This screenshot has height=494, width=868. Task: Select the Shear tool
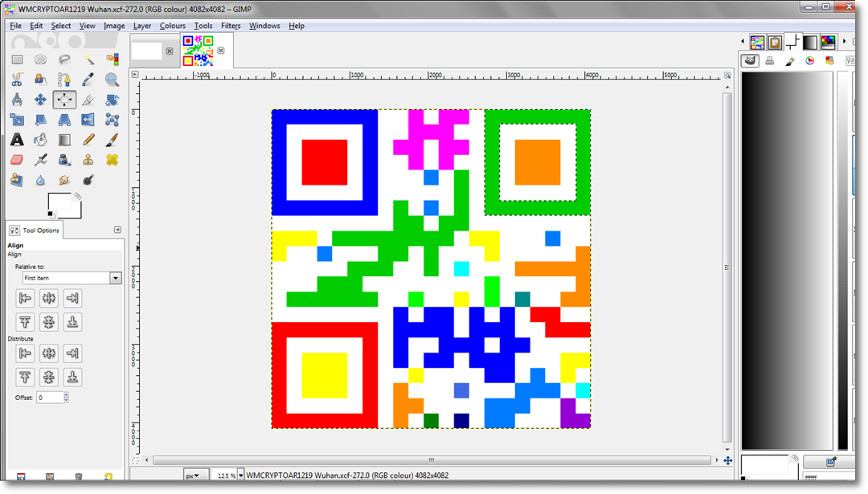click(x=40, y=120)
